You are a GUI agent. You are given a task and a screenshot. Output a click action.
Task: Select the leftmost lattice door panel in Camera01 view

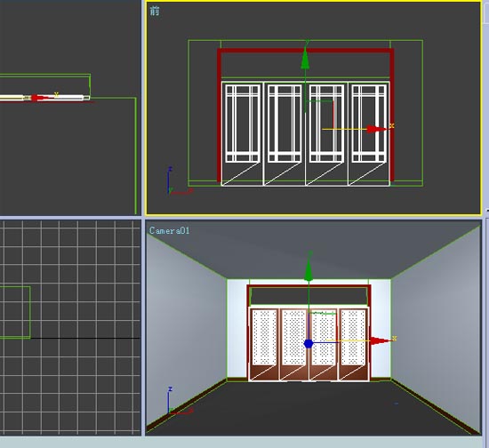coord(264,344)
